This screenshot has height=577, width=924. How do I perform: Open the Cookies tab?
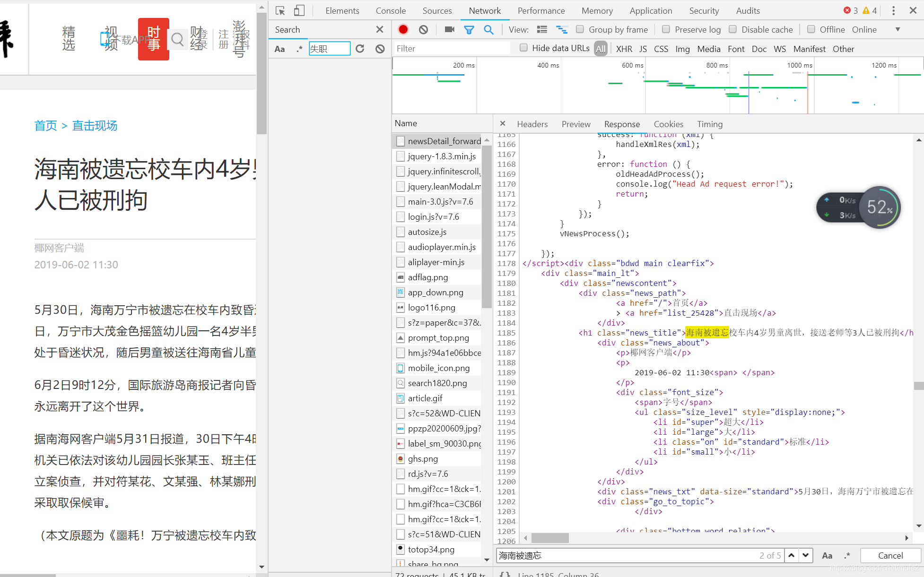click(x=668, y=124)
